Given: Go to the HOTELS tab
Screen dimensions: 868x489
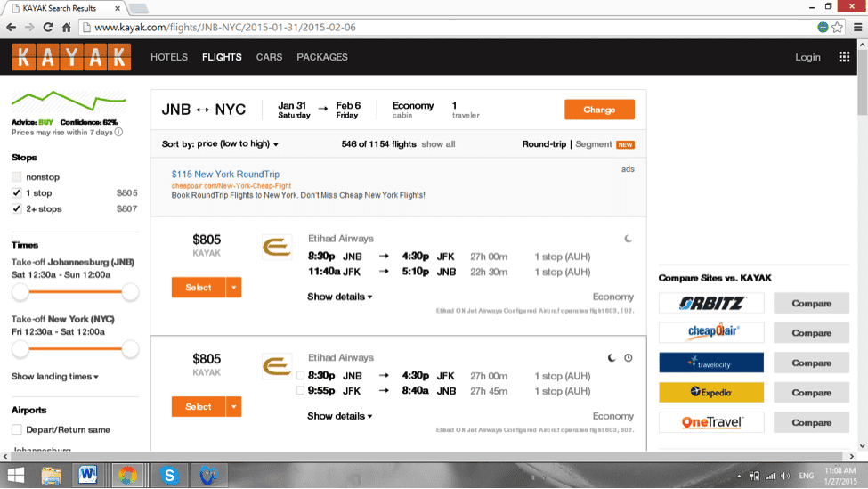Looking at the screenshot, I should 169,57.
